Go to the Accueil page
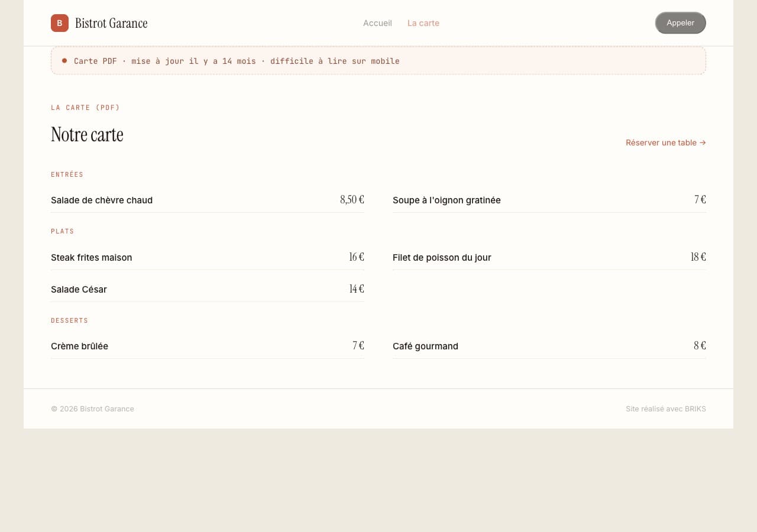The image size is (757, 532). click(x=377, y=23)
